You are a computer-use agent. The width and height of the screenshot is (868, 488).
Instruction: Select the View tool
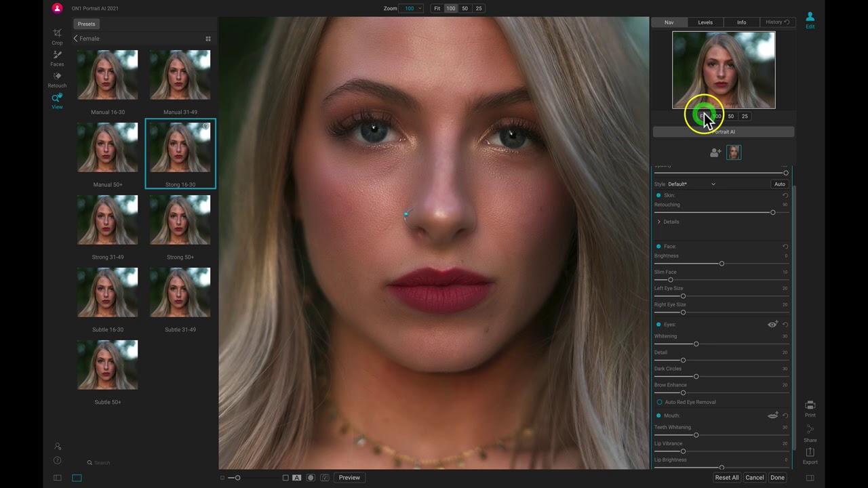click(57, 102)
